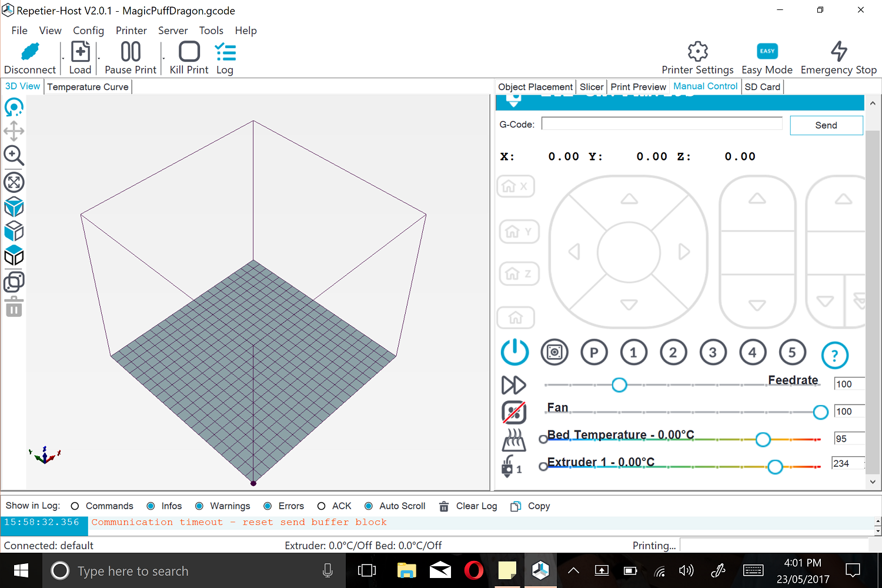Disable Auto Scroll in log
The height and width of the screenshot is (588, 882).
[369, 506]
